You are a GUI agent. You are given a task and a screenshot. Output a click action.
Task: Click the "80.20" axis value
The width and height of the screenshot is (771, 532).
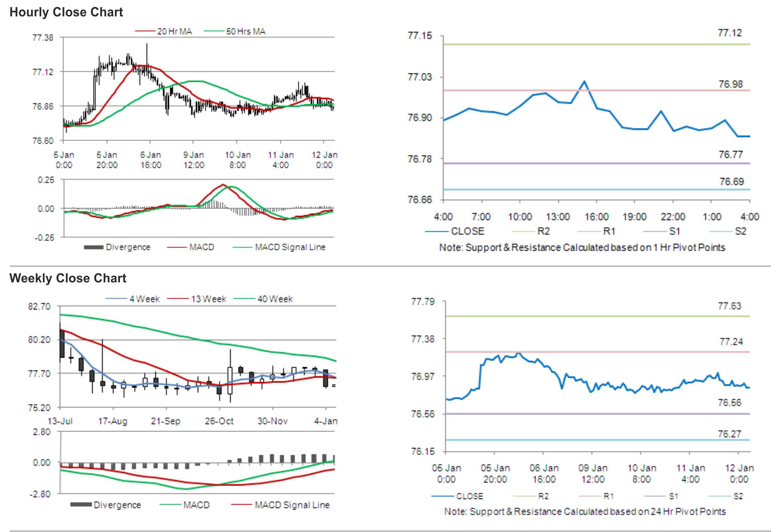pyautogui.click(x=39, y=340)
